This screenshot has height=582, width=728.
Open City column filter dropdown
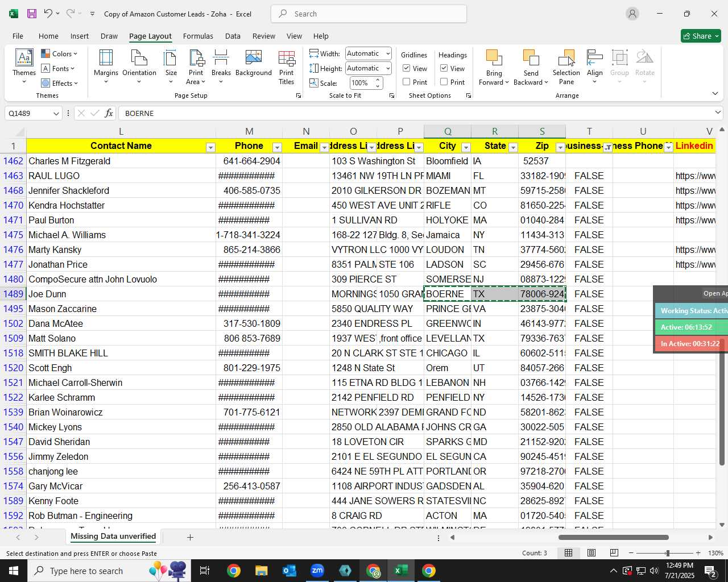click(x=466, y=148)
